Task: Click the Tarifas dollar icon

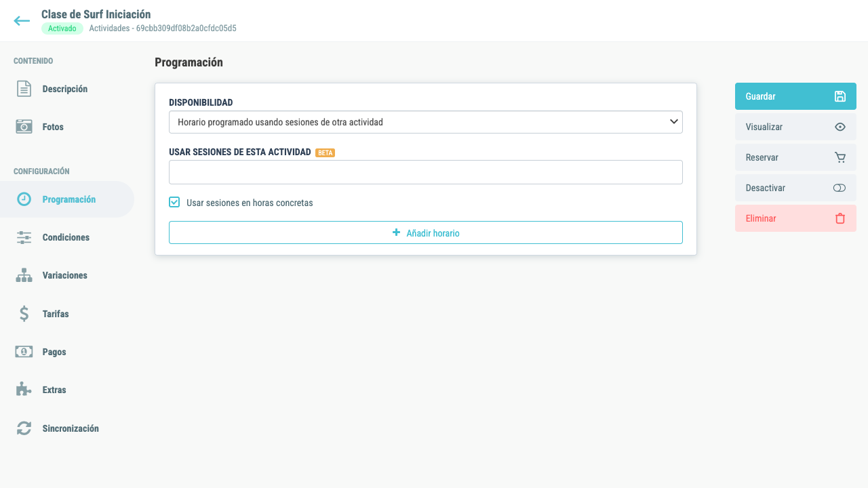Action: point(24,314)
